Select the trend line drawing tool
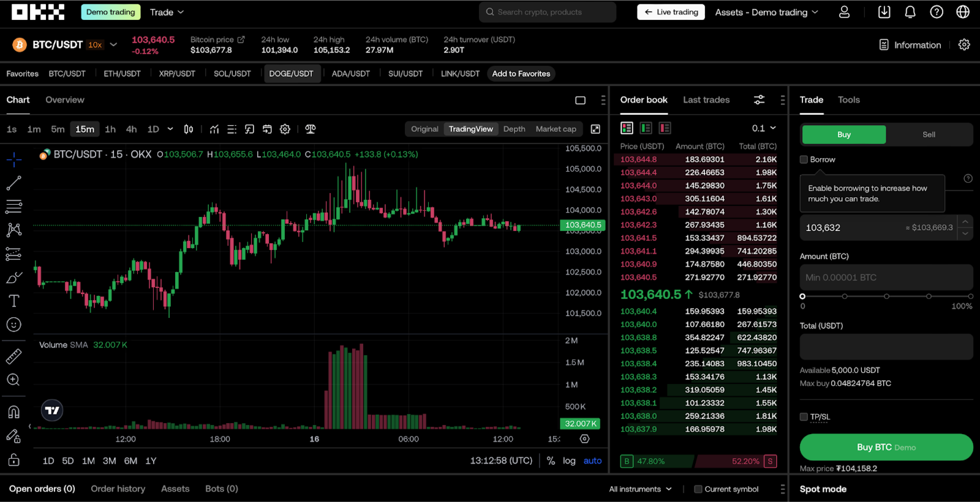Image resolution: width=980 pixels, height=502 pixels. [x=14, y=183]
